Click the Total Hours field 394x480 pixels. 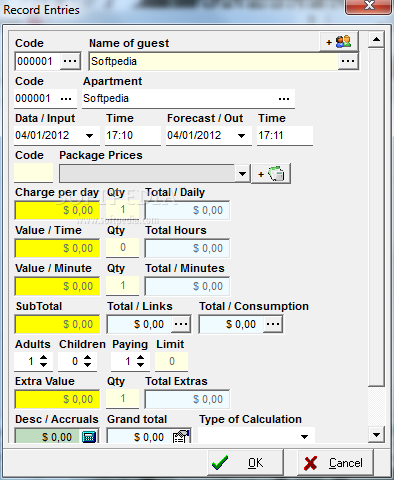[x=187, y=248]
